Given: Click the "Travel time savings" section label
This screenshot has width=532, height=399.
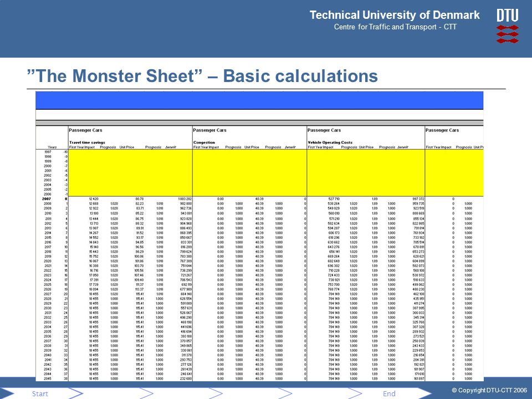Looking at the screenshot, I should 87,142.
